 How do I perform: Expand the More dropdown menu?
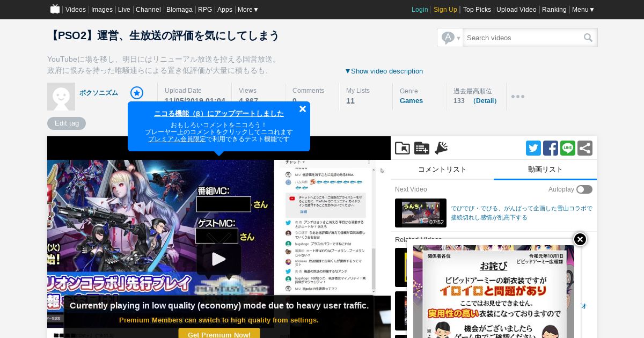248,10
